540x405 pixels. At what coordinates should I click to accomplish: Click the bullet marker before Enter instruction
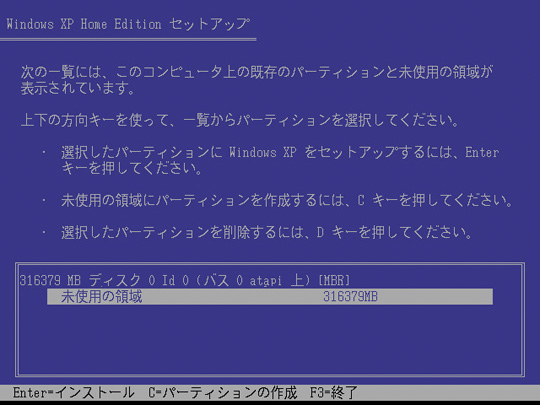click(x=44, y=152)
